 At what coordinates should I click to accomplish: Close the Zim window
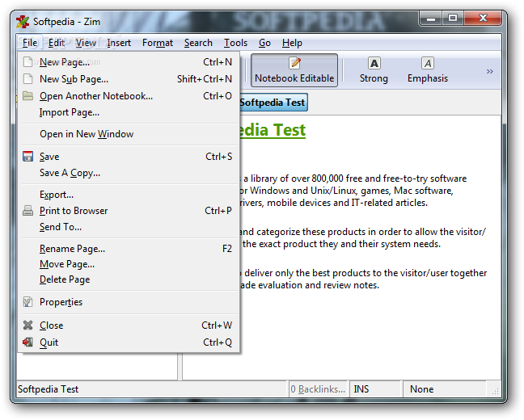[x=483, y=19]
